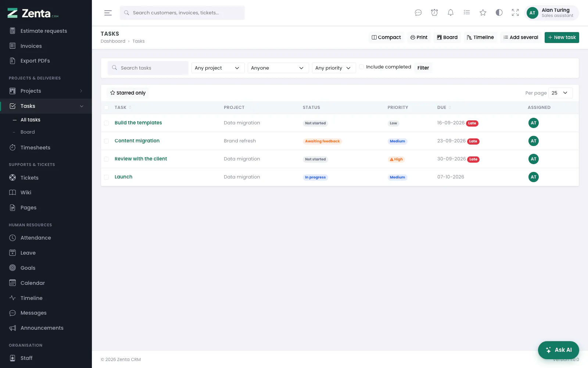The image size is (588, 368).
Task: Check the Launch row checkbox
Action: pyautogui.click(x=106, y=177)
